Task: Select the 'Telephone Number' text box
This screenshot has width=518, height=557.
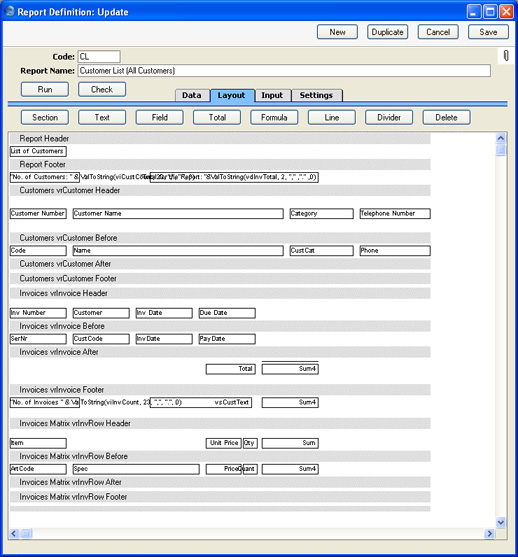Action: pos(395,213)
